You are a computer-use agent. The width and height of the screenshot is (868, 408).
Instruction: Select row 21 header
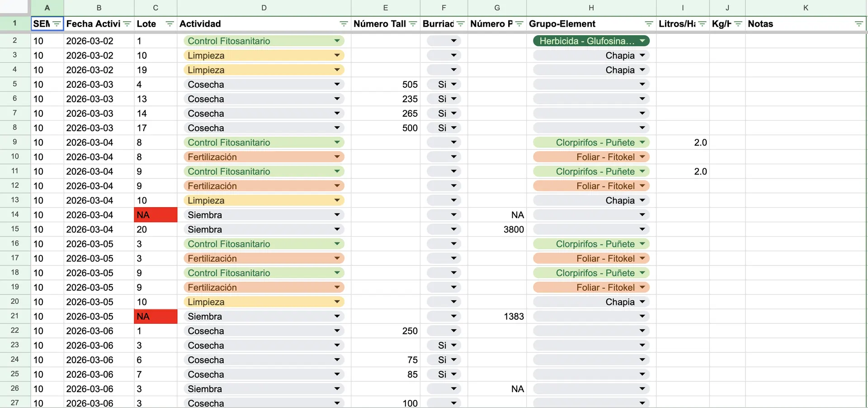tap(15, 316)
